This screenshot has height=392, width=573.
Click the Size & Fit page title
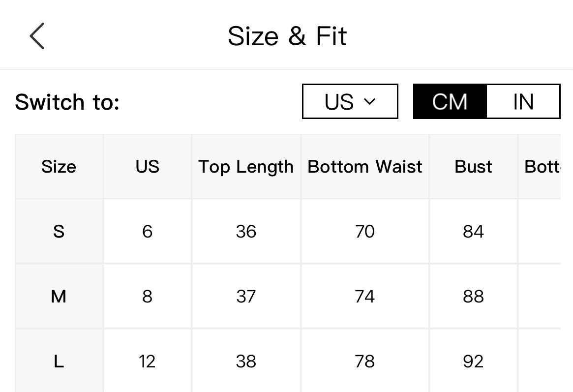tap(287, 36)
